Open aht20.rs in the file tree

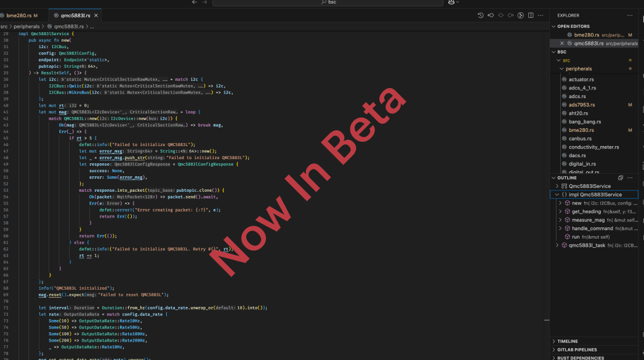[578, 113]
